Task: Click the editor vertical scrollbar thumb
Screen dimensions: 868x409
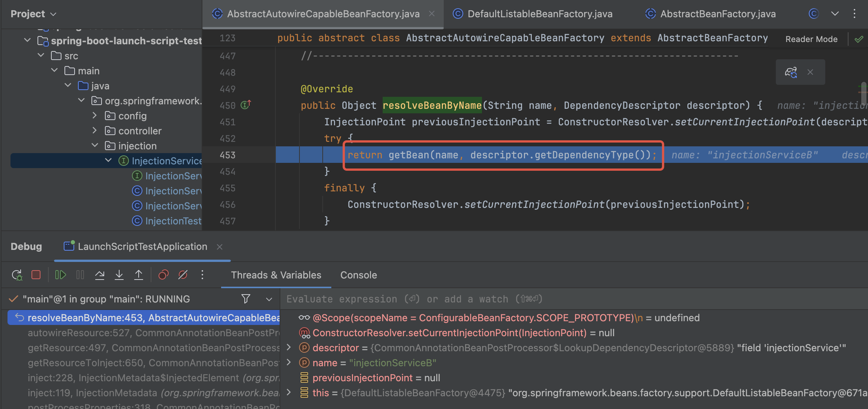Action: pyautogui.click(x=864, y=93)
